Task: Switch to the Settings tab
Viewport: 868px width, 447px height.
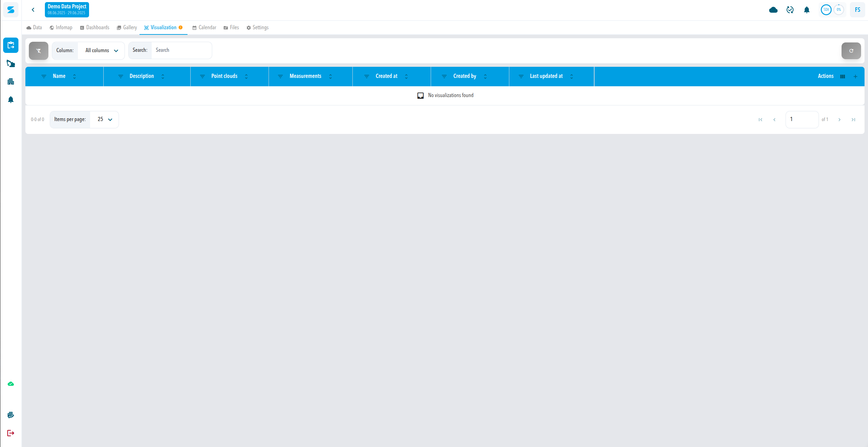Action: [x=257, y=27]
